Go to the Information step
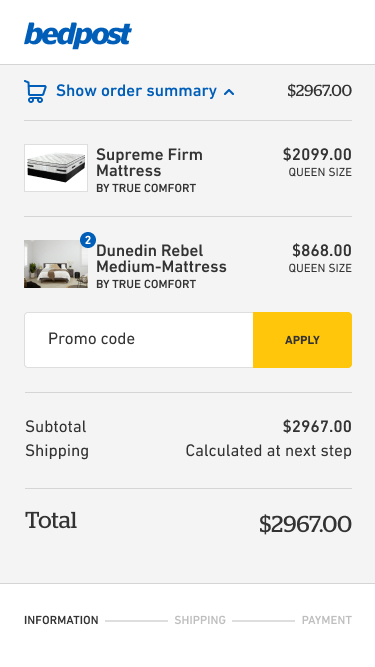The height and width of the screenshot is (667, 375). point(61,620)
